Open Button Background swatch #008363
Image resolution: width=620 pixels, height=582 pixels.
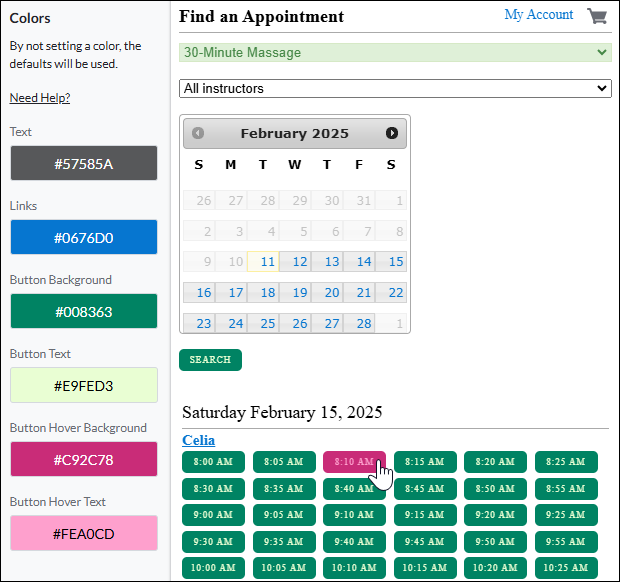click(84, 311)
